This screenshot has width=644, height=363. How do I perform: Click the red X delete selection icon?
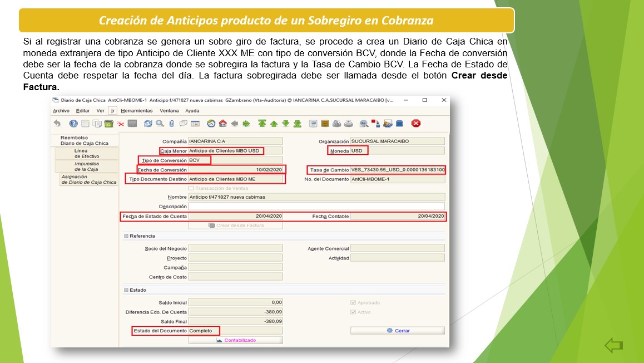[x=120, y=124]
